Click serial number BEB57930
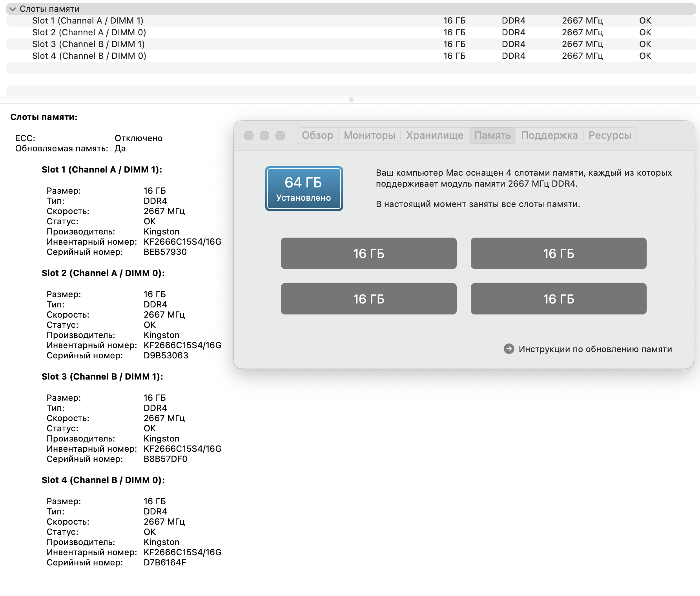700x596 pixels. click(x=165, y=252)
